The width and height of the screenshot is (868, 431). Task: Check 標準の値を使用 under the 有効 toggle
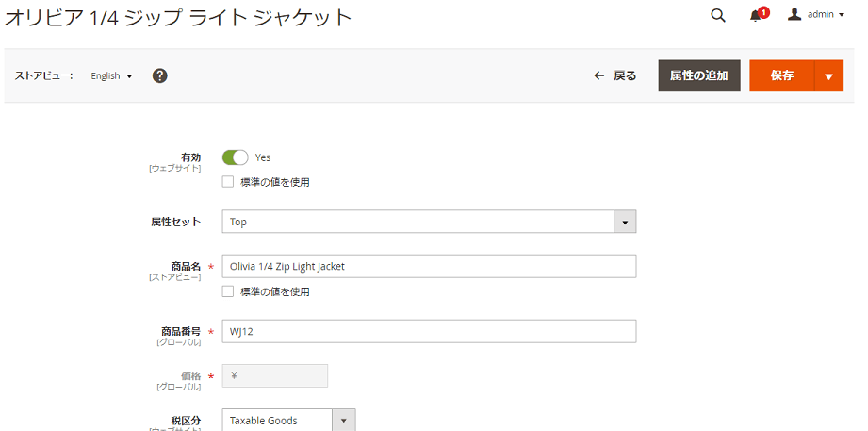228,182
